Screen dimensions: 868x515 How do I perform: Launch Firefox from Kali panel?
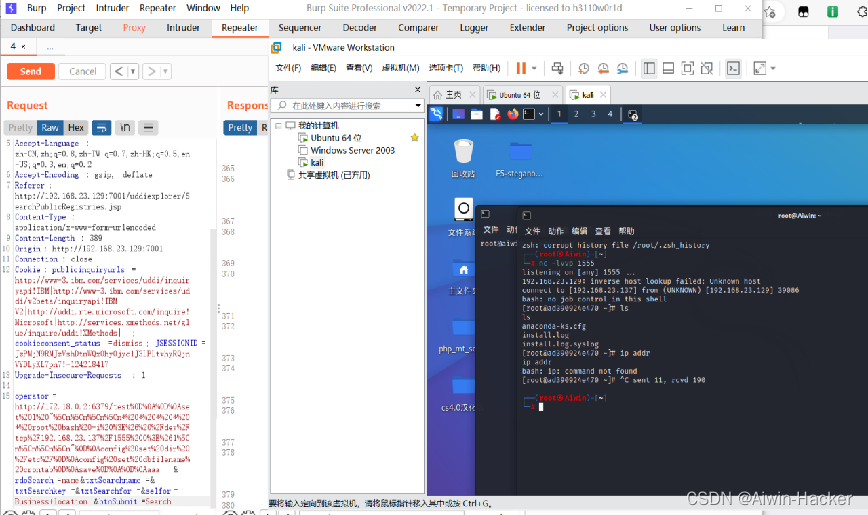point(513,114)
